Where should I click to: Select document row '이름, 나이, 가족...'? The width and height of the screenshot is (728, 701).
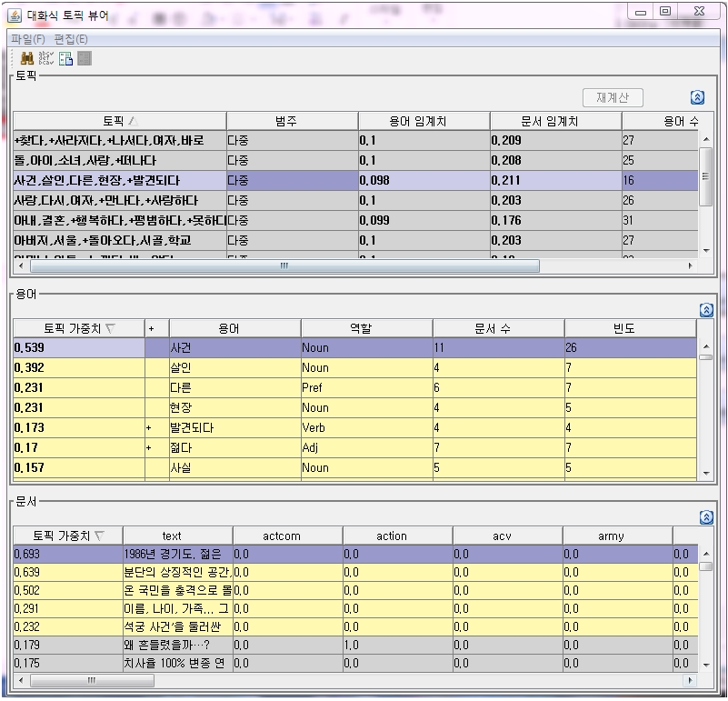click(355, 608)
